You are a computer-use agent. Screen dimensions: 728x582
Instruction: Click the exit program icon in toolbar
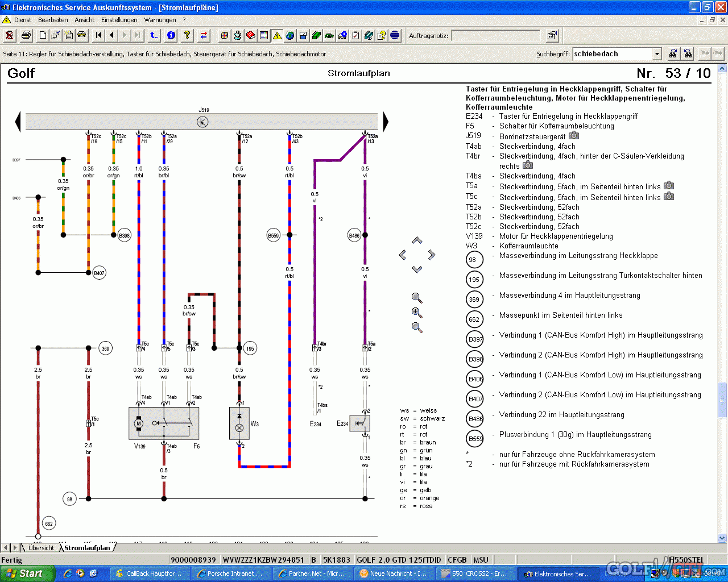pyautogui.click(x=10, y=35)
